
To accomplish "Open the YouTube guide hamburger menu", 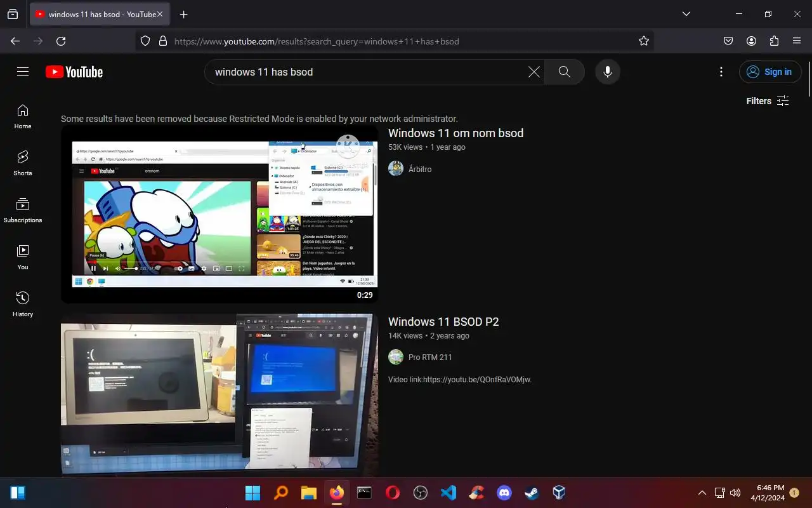I will point(23,72).
